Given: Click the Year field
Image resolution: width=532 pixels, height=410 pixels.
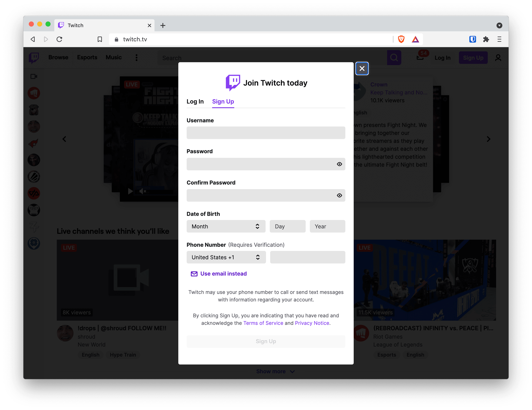Looking at the screenshot, I should [x=327, y=226].
